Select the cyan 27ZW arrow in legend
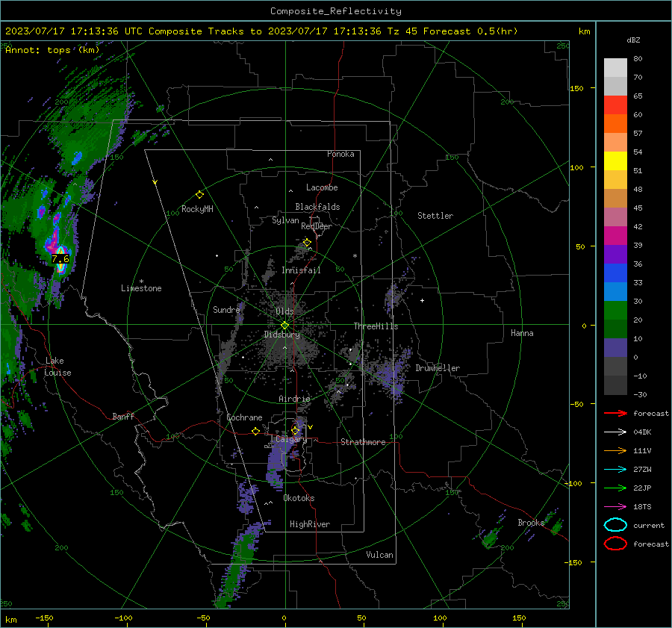 coord(615,470)
